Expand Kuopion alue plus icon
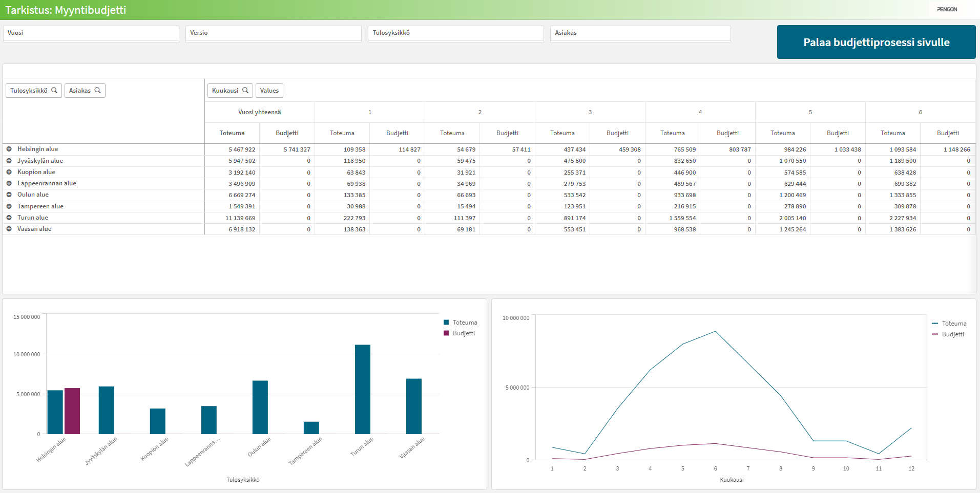 coord(9,172)
